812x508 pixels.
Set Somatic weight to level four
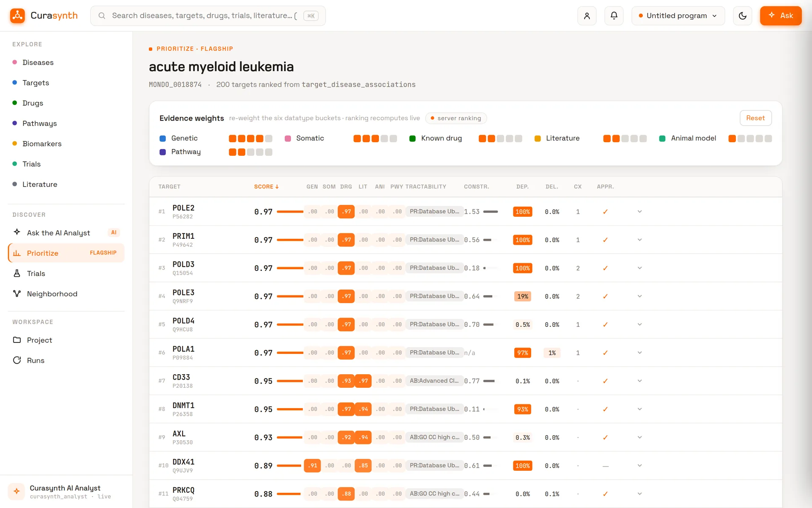(x=384, y=138)
